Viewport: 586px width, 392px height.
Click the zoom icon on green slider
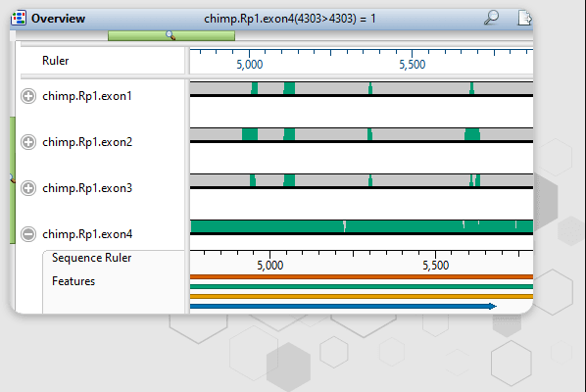(x=171, y=35)
